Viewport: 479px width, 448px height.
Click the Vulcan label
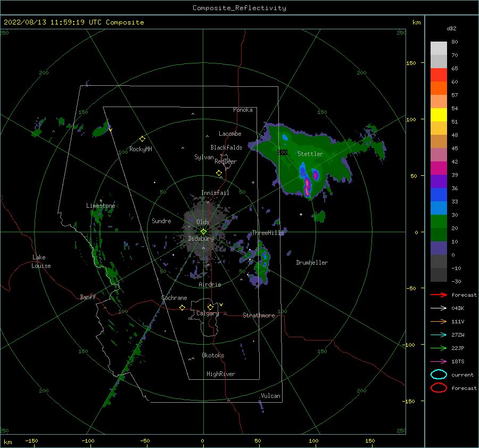(x=270, y=396)
